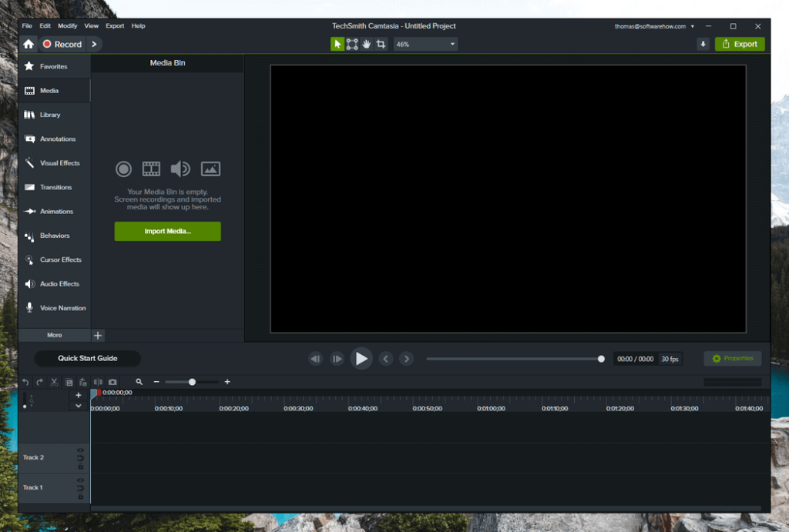Toggle Track 2 visibility eye

[x=80, y=450]
